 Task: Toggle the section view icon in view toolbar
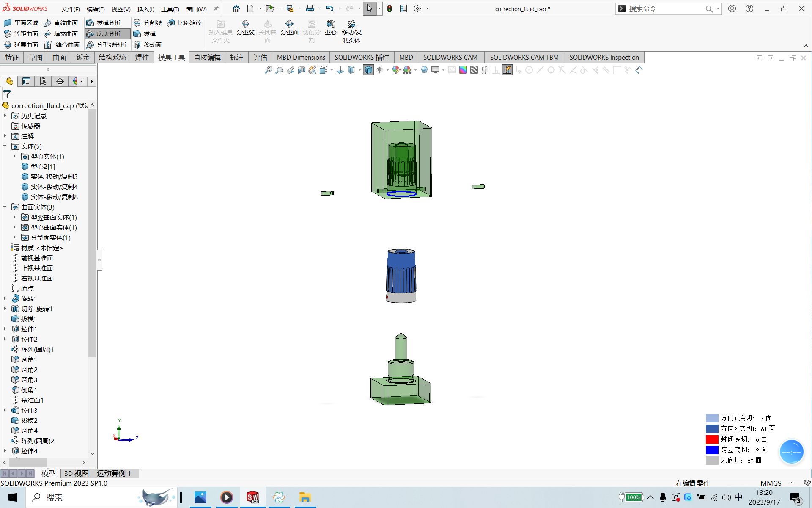(x=302, y=70)
